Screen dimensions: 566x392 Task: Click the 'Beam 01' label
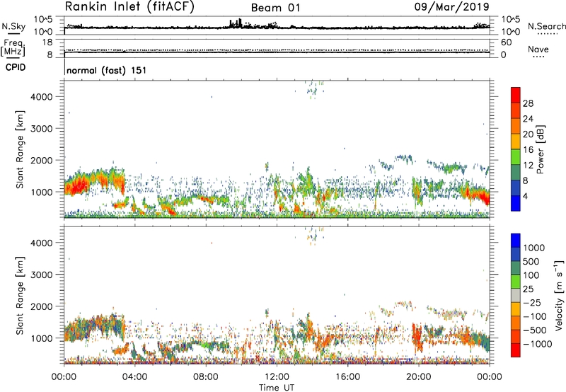(x=275, y=8)
